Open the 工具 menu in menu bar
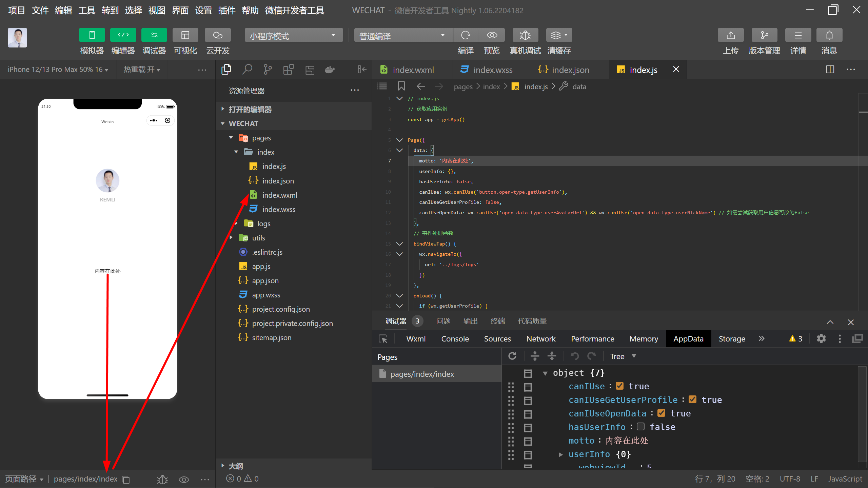The image size is (868, 488). click(86, 11)
